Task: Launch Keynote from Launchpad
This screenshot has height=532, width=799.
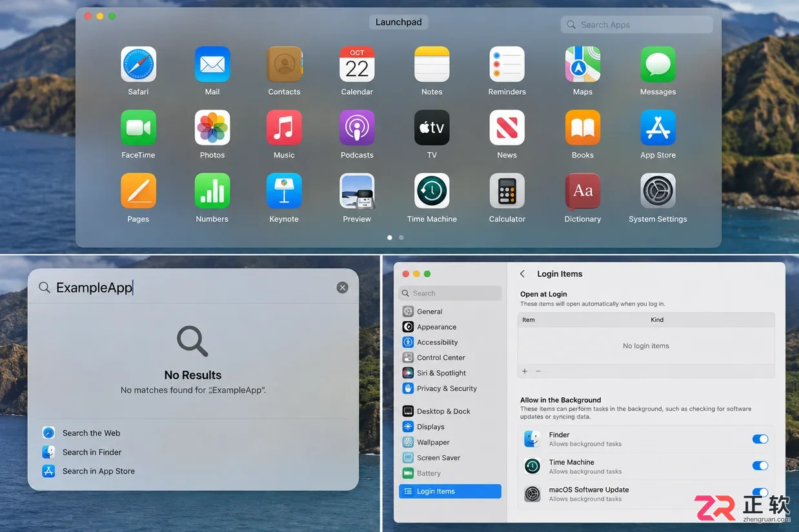Action: tap(284, 191)
